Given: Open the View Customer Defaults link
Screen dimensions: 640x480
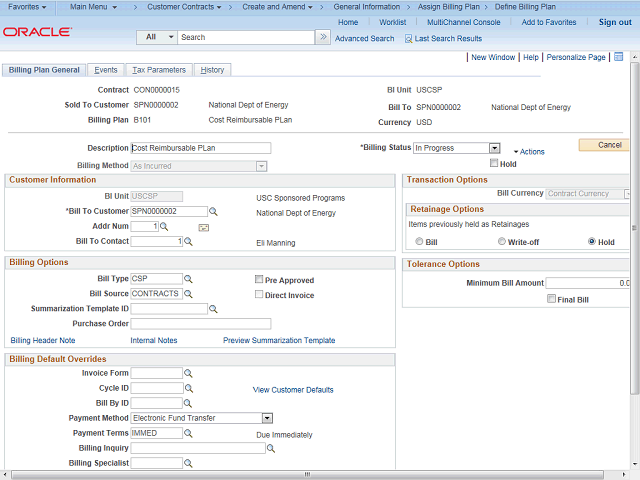Looking at the screenshot, I should pos(293,389).
